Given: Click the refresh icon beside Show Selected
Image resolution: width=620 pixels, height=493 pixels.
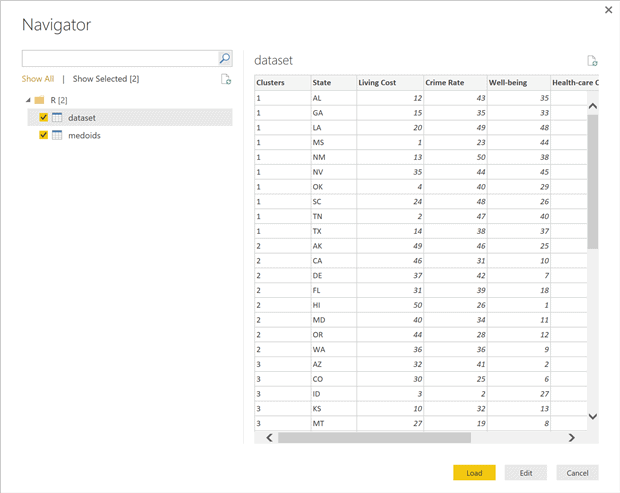Looking at the screenshot, I should pos(226,79).
